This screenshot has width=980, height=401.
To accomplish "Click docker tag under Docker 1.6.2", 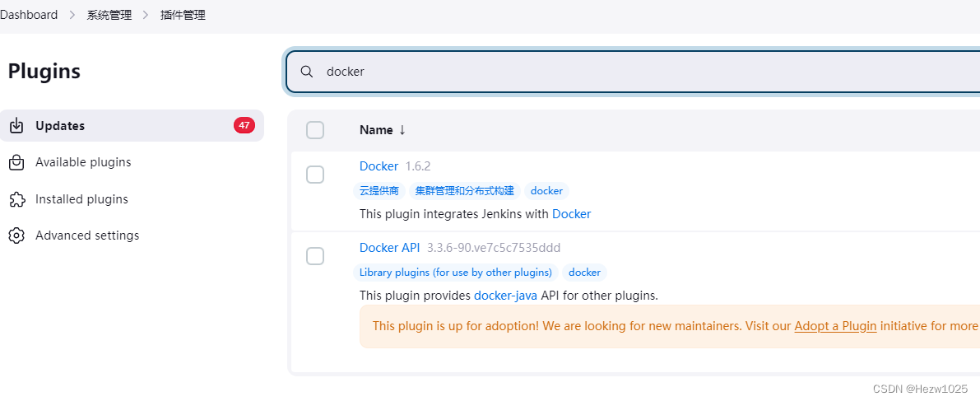I will [546, 191].
